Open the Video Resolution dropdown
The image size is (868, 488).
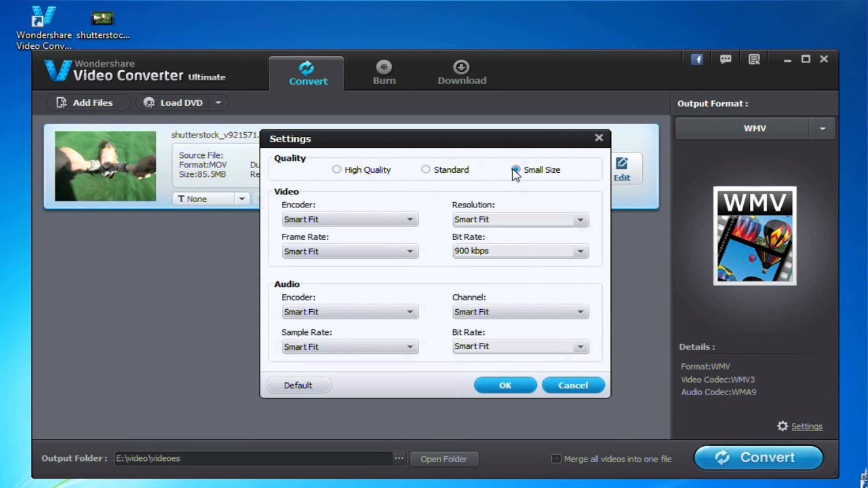click(x=520, y=220)
